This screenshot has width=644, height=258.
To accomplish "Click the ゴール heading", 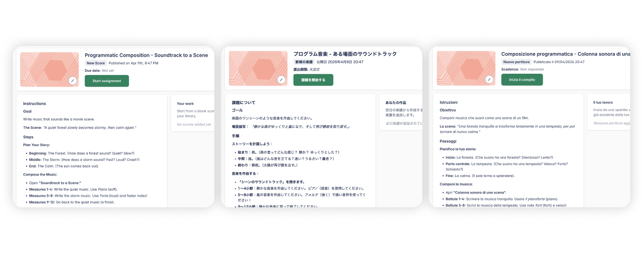I will (x=237, y=110).
